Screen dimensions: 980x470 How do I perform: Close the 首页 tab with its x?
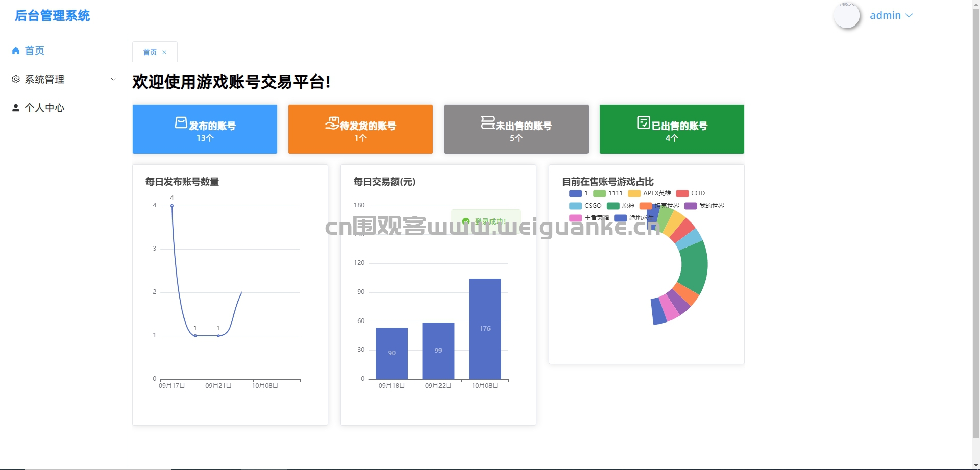pos(164,52)
